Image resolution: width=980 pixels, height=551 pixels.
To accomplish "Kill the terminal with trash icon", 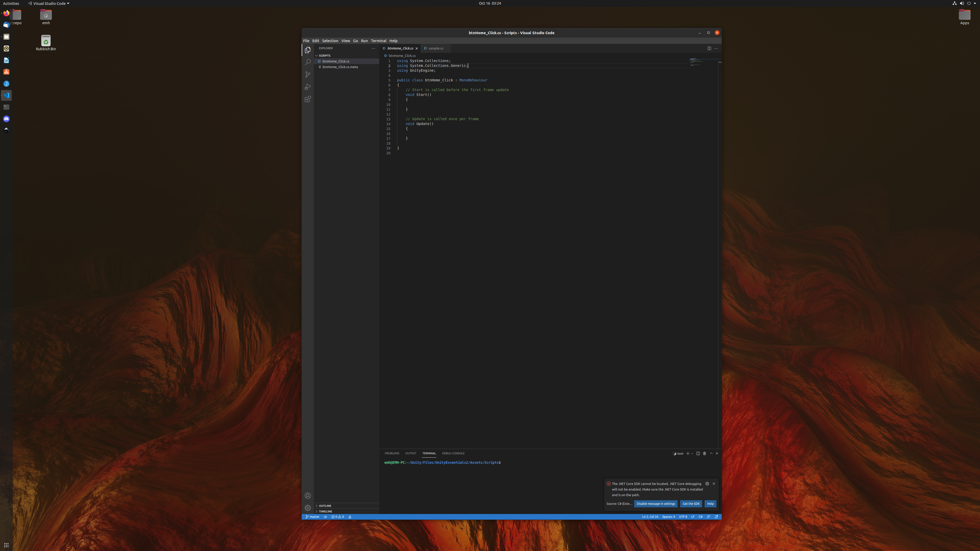I will click(x=705, y=453).
